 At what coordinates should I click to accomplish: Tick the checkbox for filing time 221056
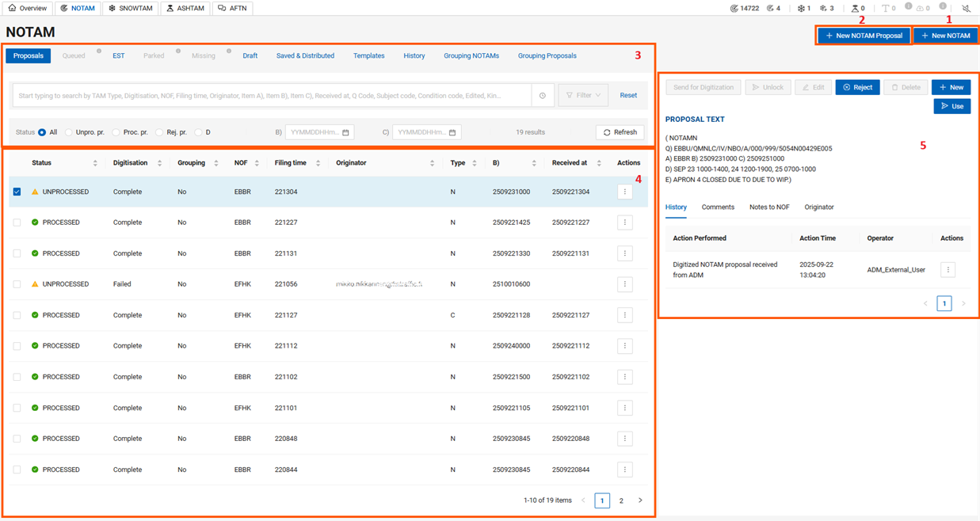tap(17, 284)
